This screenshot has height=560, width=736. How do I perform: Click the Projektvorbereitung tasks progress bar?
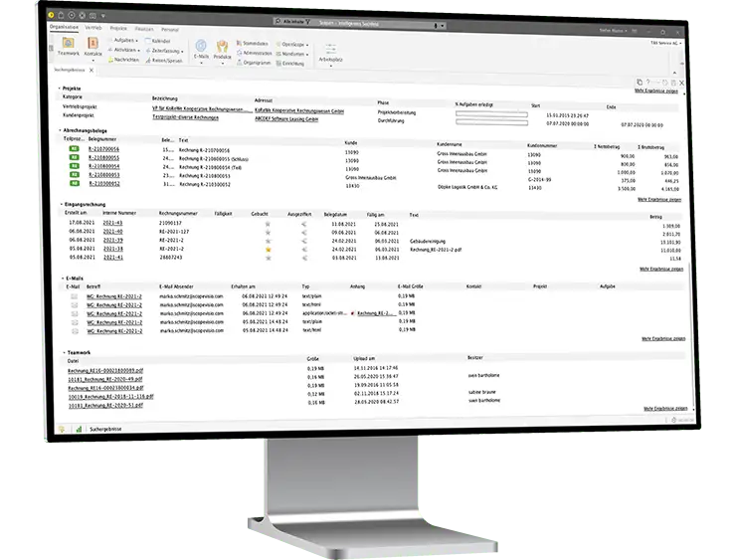pyautogui.click(x=491, y=114)
